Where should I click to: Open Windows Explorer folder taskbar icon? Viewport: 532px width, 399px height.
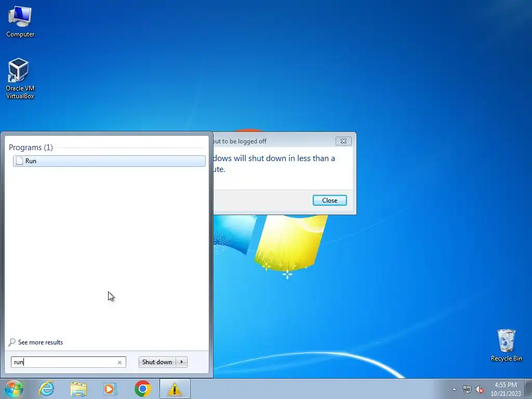(79, 389)
